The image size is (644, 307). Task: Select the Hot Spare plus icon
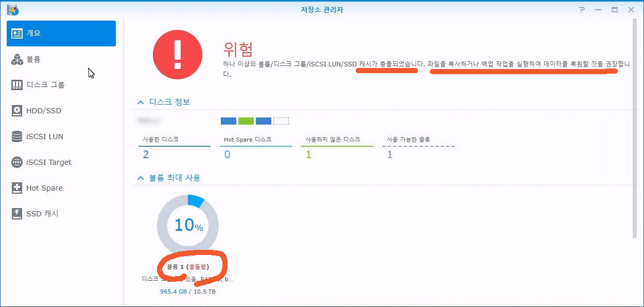(x=17, y=188)
